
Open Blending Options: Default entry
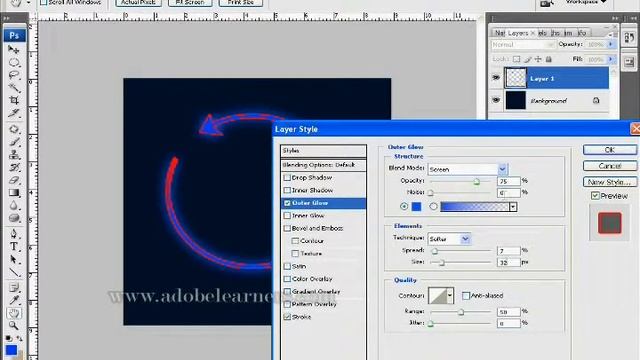tap(323, 165)
